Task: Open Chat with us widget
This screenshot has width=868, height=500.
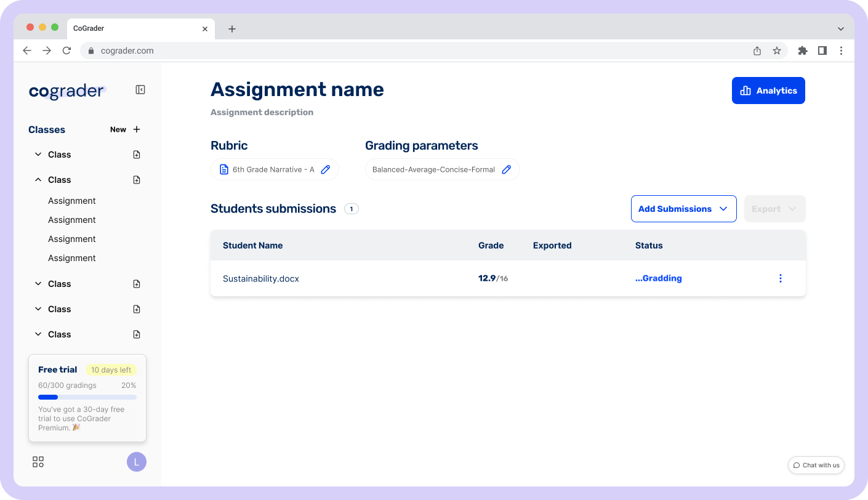Action: point(816,465)
